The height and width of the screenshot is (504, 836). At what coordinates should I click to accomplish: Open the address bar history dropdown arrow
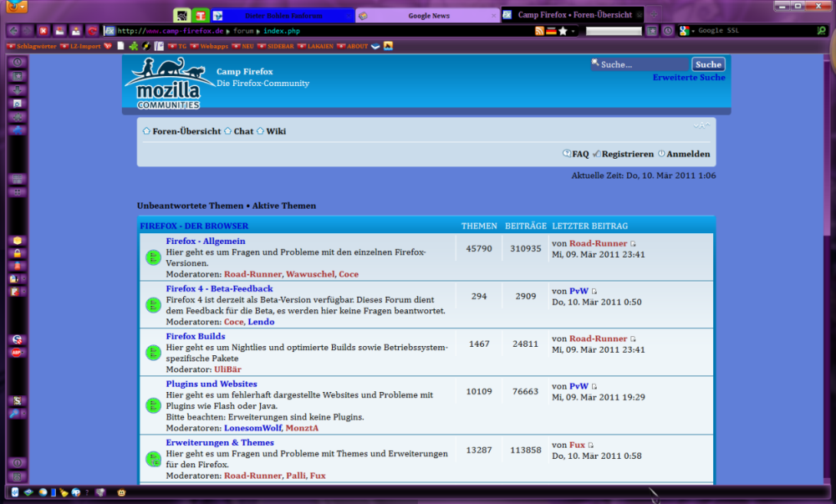[573, 31]
